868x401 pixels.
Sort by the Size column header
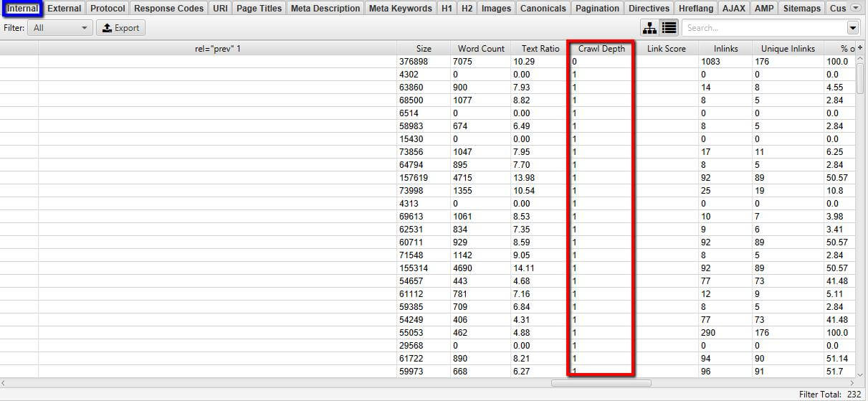click(x=424, y=49)
